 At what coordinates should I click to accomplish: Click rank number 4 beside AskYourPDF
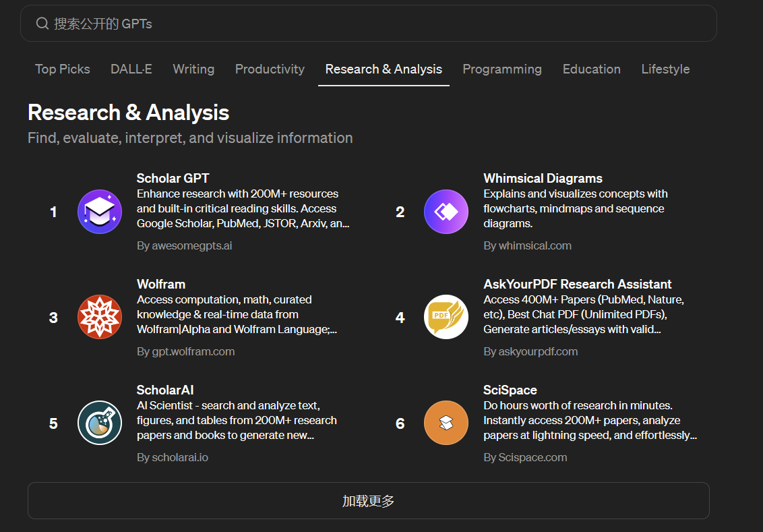(x=400, y=318)
